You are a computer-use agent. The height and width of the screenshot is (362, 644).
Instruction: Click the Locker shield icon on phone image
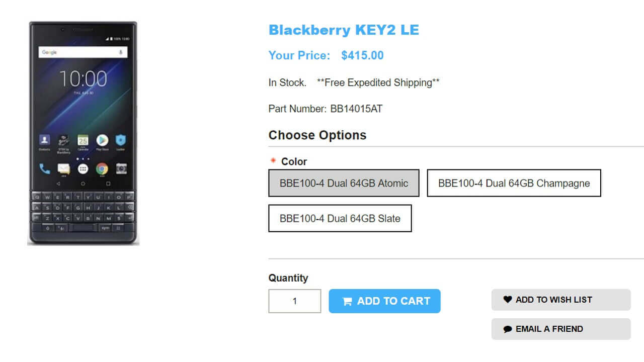(121, 140)
